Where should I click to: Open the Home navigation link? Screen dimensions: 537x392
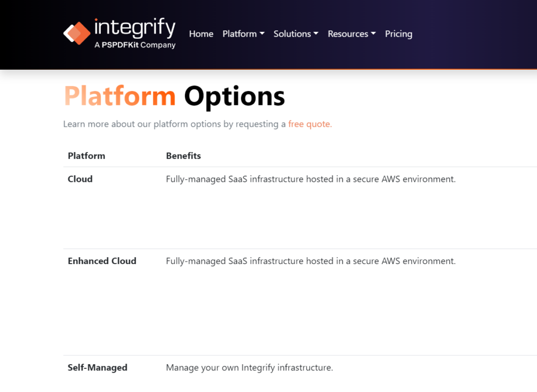(x=201, y=34)
